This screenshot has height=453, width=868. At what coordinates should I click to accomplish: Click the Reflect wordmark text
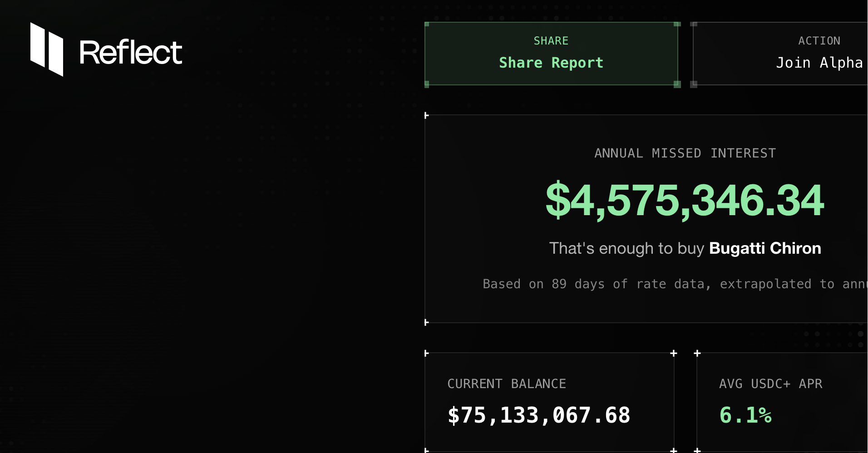point(131,52)
